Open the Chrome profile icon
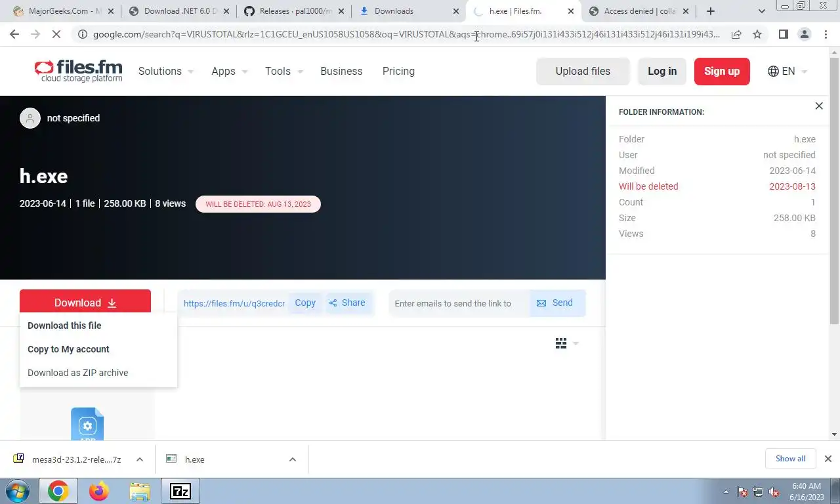Viewport: 840px width, 504px height. coord(804,35)
